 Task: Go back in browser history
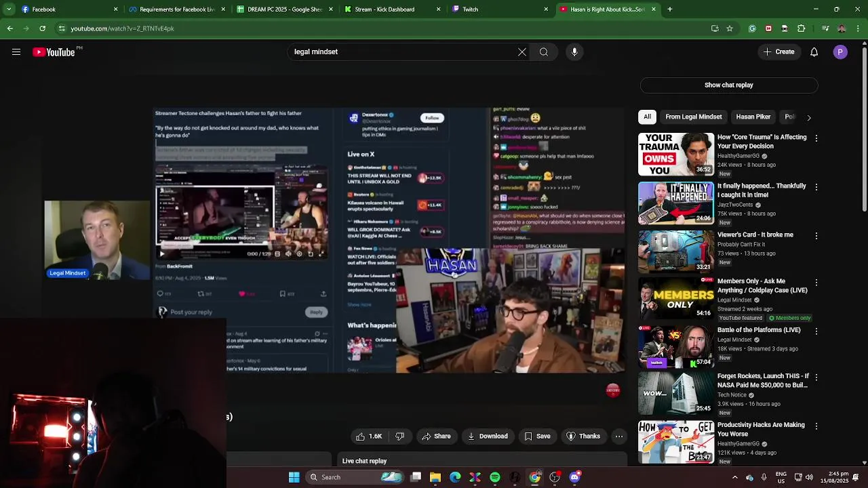point(9,28)
